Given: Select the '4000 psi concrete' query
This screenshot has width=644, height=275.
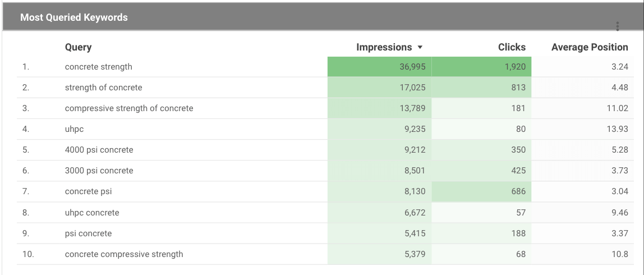Looking at the screenshot, I should [99, 150].
